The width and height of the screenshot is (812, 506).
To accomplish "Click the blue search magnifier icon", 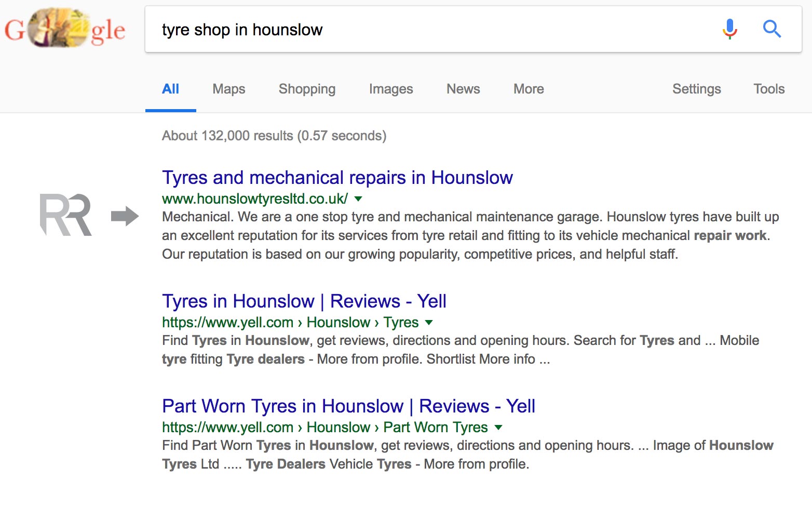I will click(x=772, y=29).
